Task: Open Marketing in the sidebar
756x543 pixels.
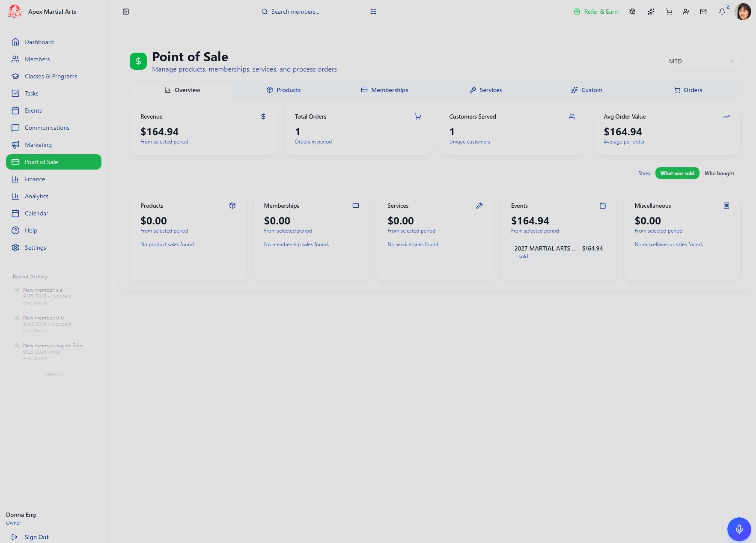Action: 54,145
